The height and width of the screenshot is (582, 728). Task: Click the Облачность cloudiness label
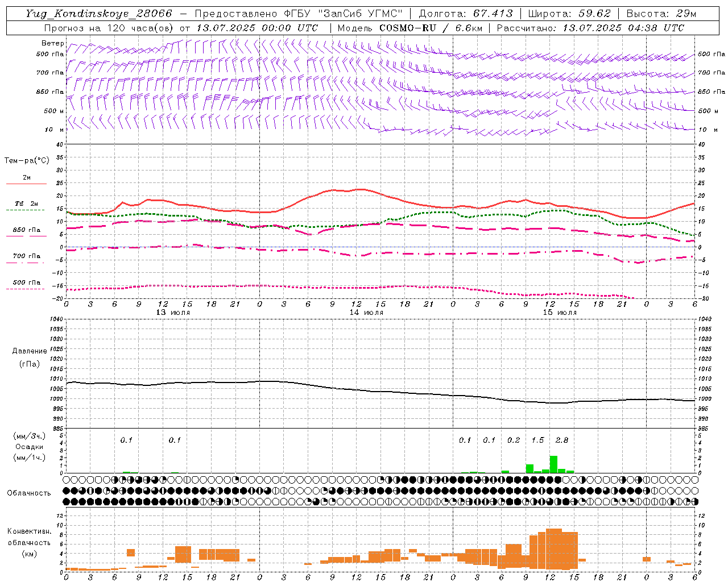click(29, 493)
